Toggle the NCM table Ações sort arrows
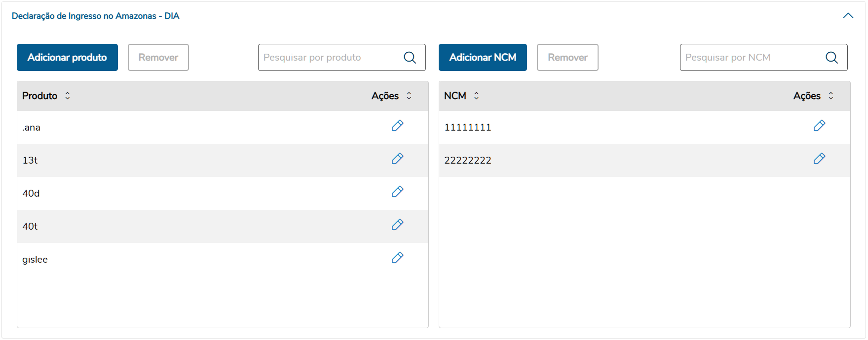 coord(831,96)
